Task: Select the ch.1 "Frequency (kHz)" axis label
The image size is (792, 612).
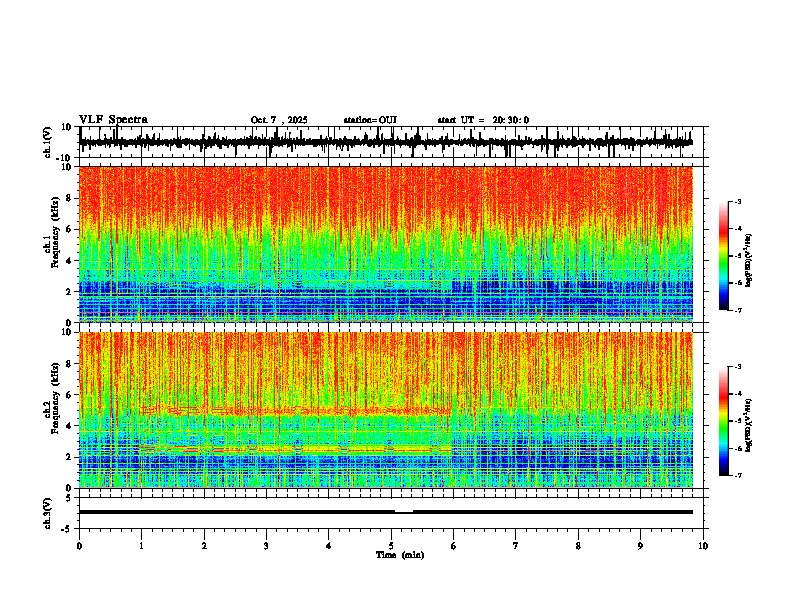Action: (x=55, y=232)
